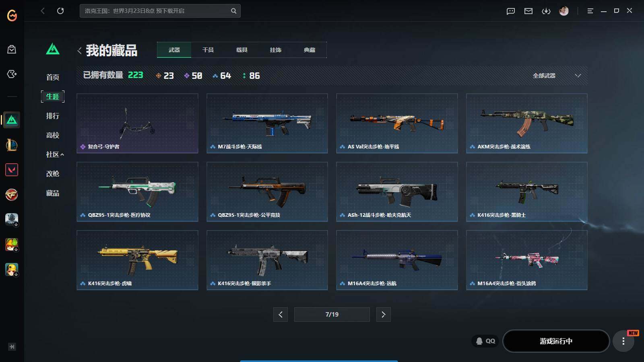
Task: Open the yellow character game icon
Action: coord(12,269)
